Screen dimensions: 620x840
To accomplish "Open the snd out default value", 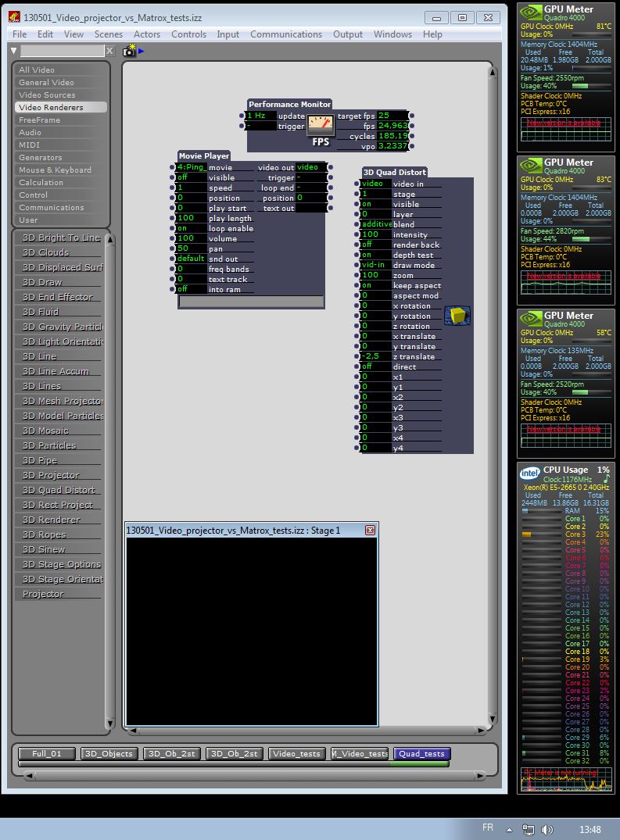I will point(191,259).
